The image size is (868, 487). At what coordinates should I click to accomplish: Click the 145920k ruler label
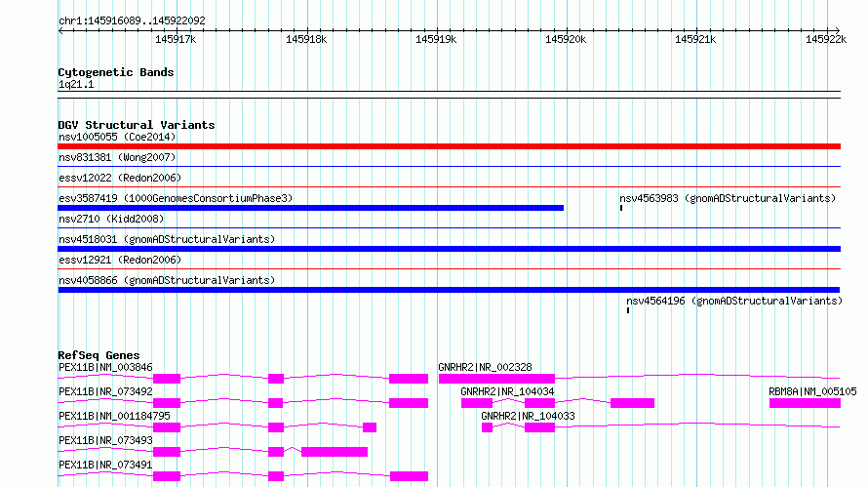coord(566,39)
